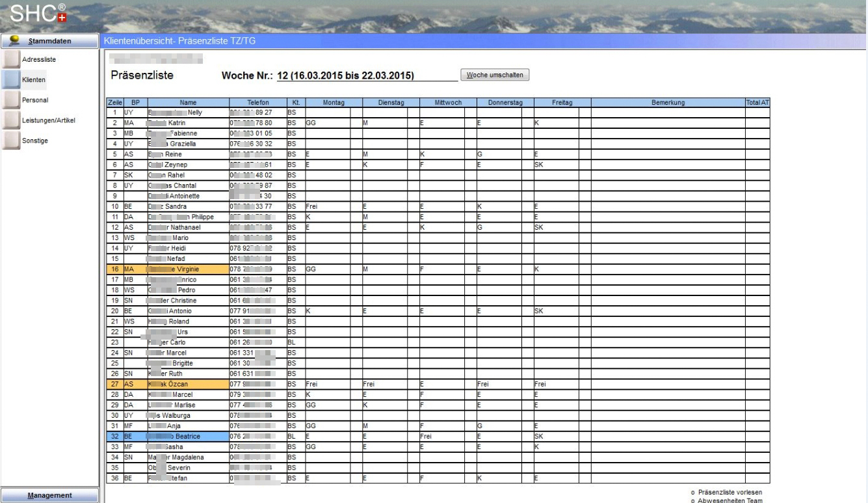Screen dimensions: 868x503
Task: Click the Name column header
Action: [x=188, y=103]
